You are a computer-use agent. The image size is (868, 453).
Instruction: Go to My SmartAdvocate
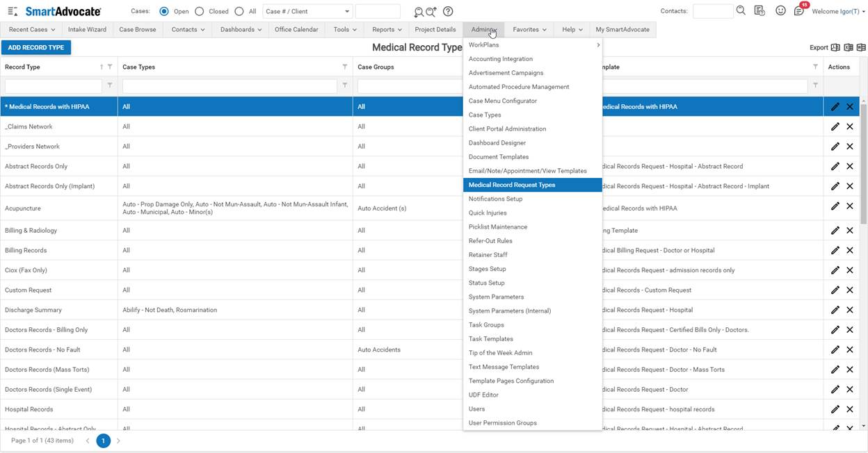[x=622, y=29]
